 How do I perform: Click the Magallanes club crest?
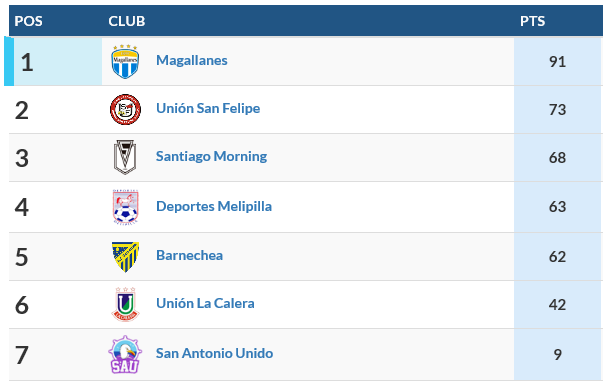125,62
